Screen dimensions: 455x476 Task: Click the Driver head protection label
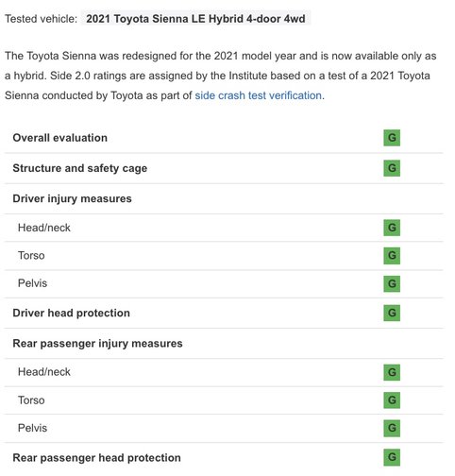click(71, 313)
